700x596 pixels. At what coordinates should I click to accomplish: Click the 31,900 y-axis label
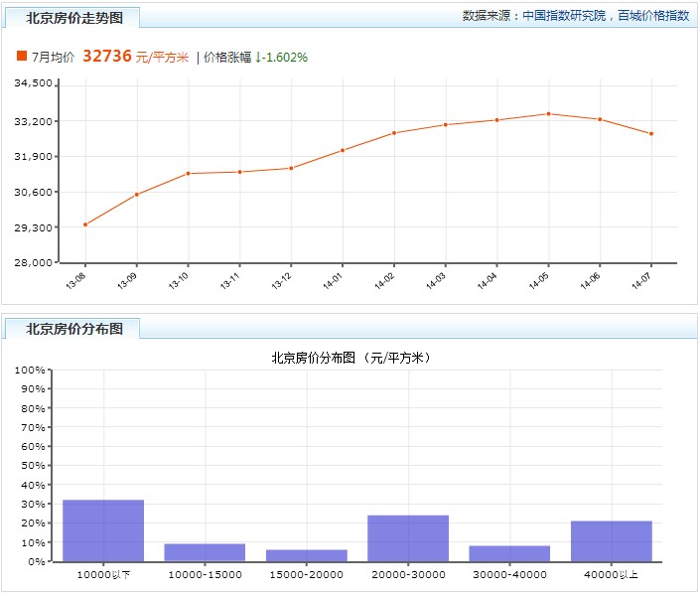pyautogui.click(x=33, y=156)
